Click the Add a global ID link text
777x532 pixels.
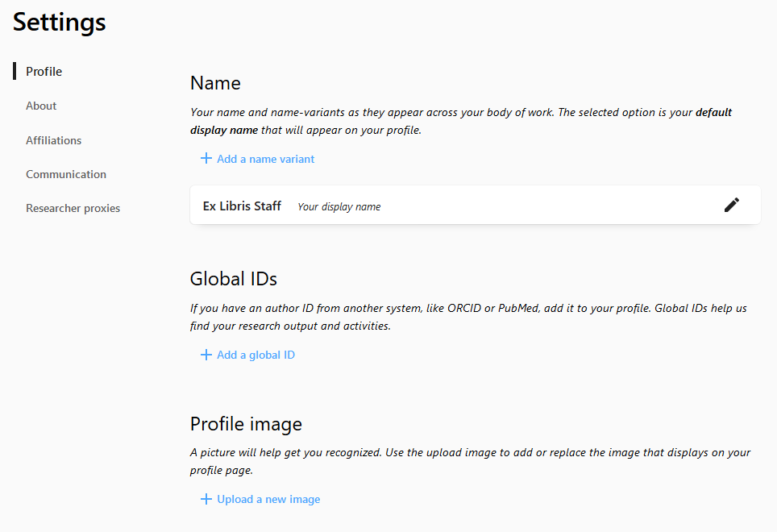[x=256, y=355]
